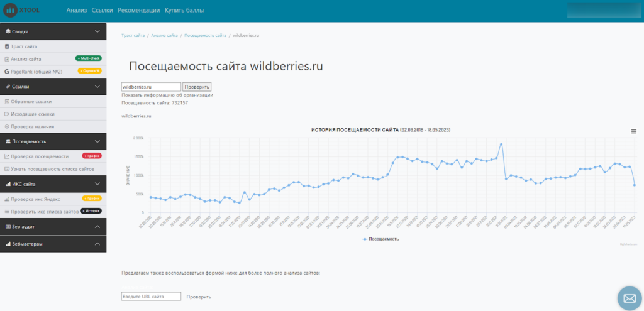Open Траст сайта in sidebar
The width and height of the screenshot is (644, 311).
pos(25,46)
